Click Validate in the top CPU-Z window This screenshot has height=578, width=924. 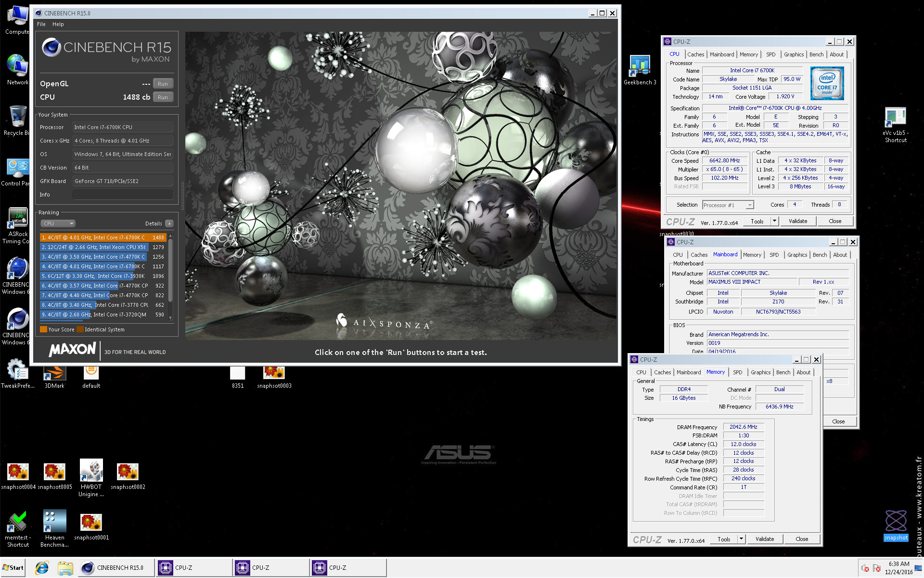click(x=798, y=221)
